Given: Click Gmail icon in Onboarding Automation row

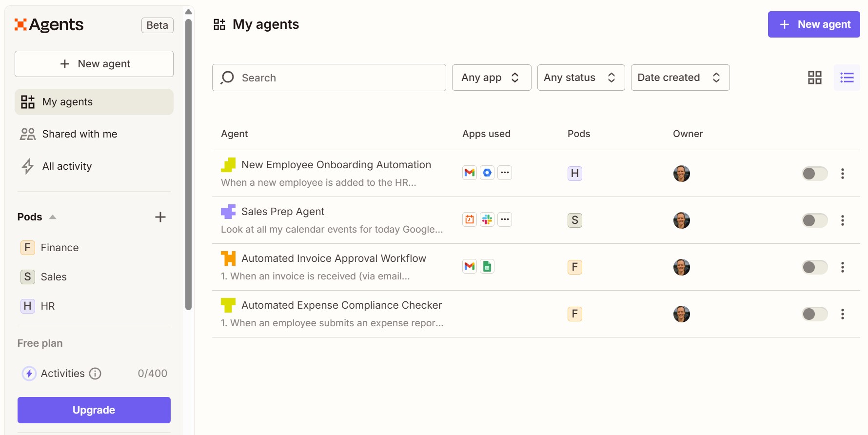Looking at the screenshot, I should pos(470,173).
